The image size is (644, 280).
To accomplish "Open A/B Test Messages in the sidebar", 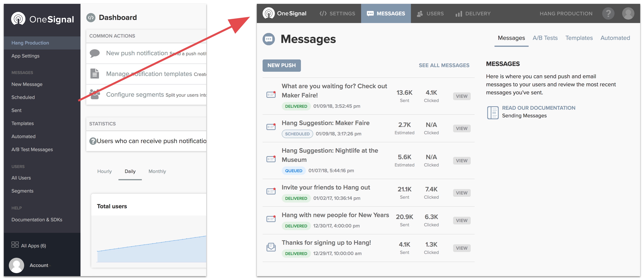I will click(x=32, y=149).
